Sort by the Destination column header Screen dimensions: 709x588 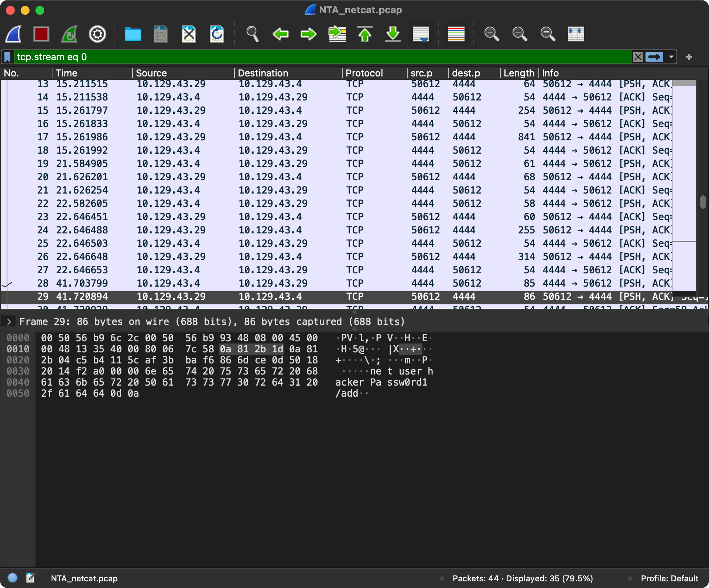[x=288, y=73]
